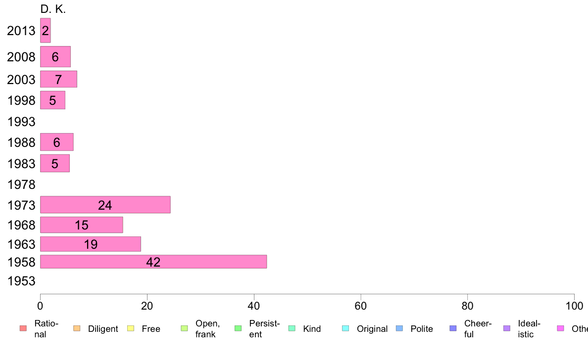Screen dimensions: 588x364
Task: Select the Original legend swatch
Action: coord(346,328)
